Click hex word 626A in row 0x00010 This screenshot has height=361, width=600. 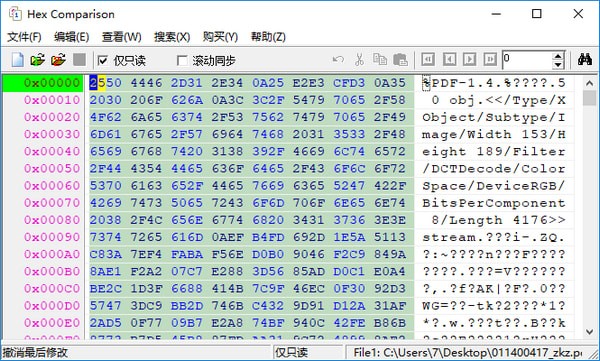coord(187,100)
